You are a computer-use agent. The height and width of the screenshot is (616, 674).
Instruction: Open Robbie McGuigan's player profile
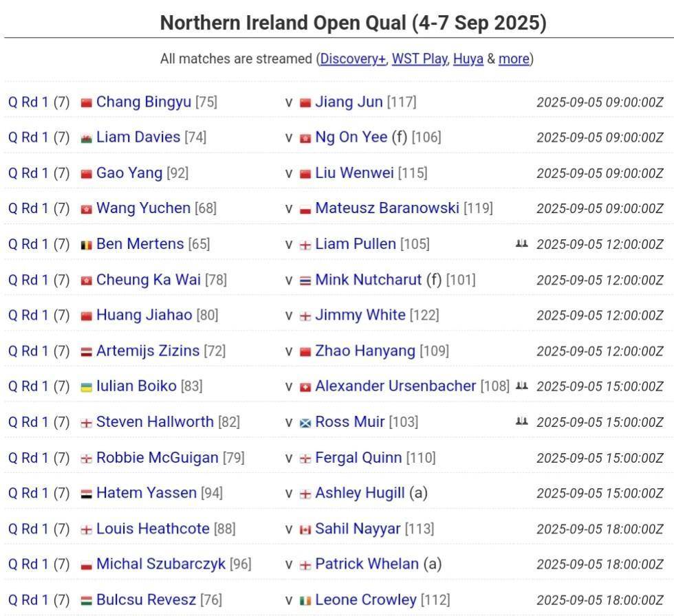157,457
